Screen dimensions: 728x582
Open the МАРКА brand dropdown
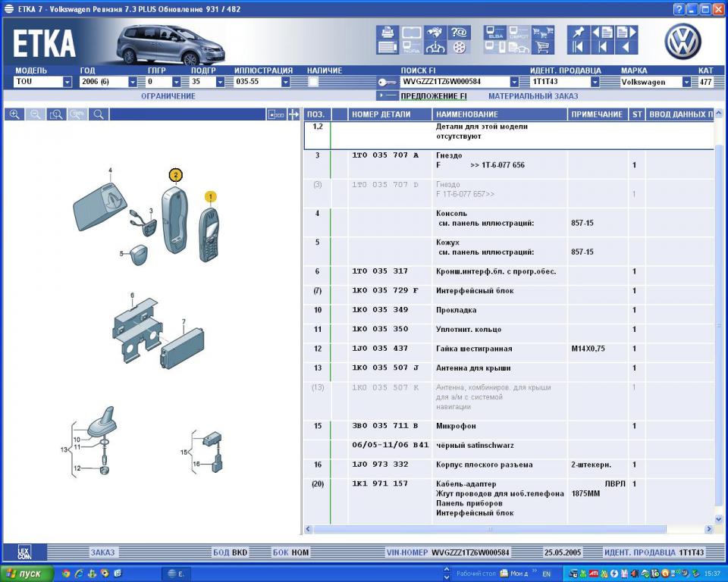[686, 82]
